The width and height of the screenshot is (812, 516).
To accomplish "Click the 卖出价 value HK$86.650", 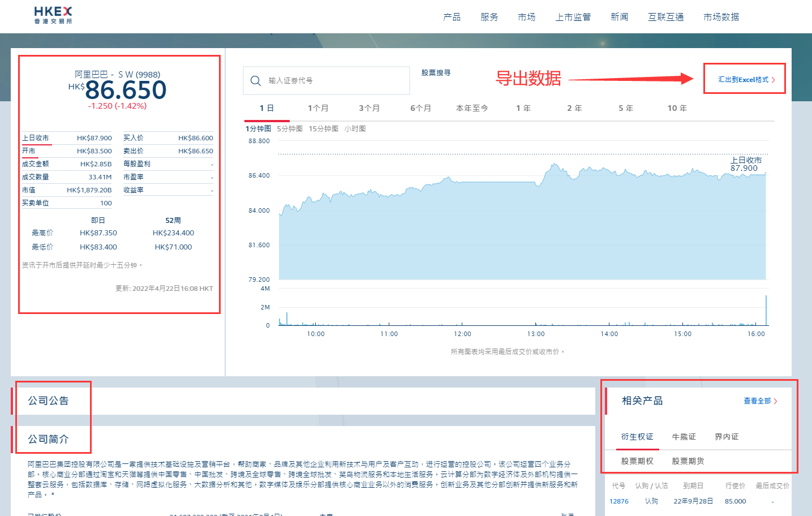I will coord(196,151).
